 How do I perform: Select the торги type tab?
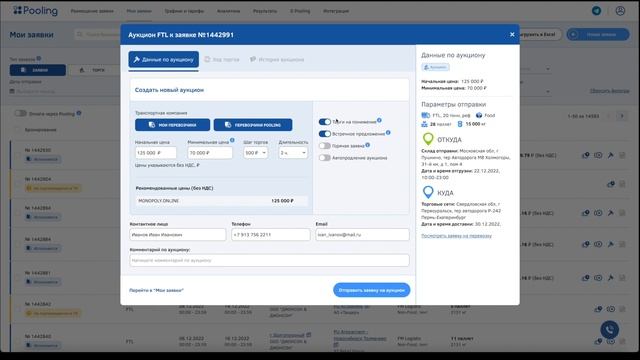pyautogui.click(x=94, y=70)
